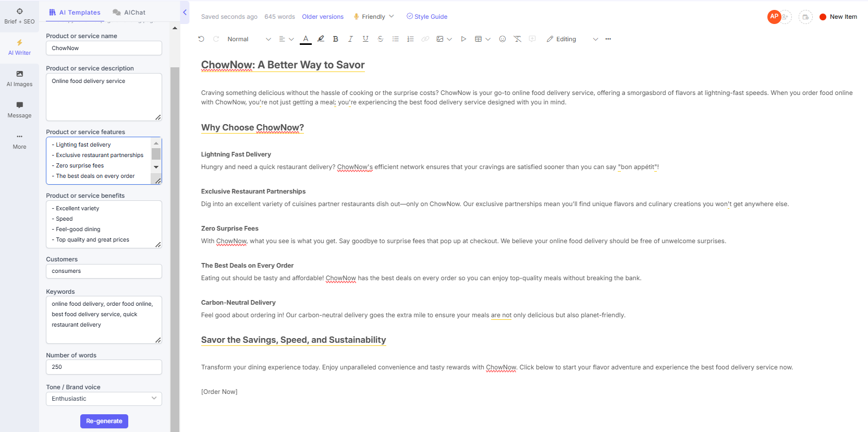Viewport: 868px width, 432px height.
Task: Switch to the AIChat tab
Action: point(129,13)
